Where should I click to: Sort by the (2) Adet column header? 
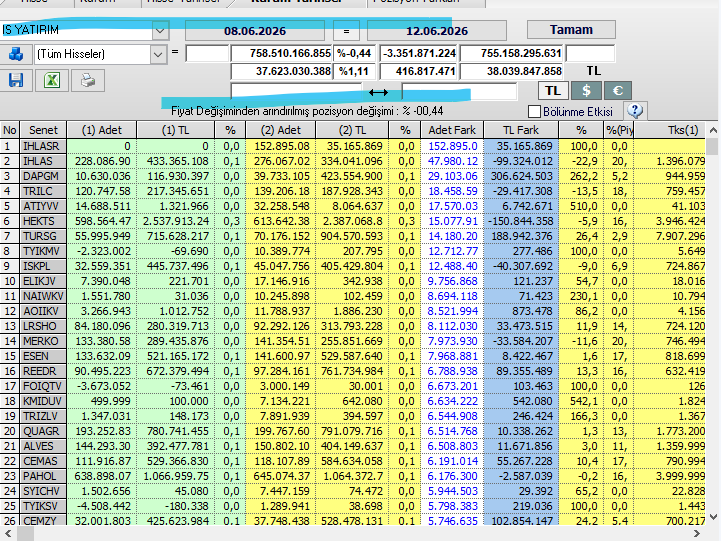pos(281,130)
